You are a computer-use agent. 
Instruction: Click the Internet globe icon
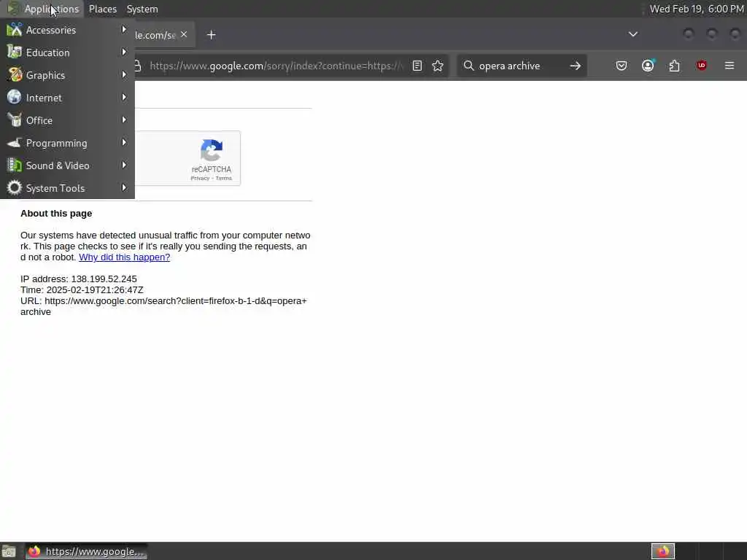click(x=15, y=97)
